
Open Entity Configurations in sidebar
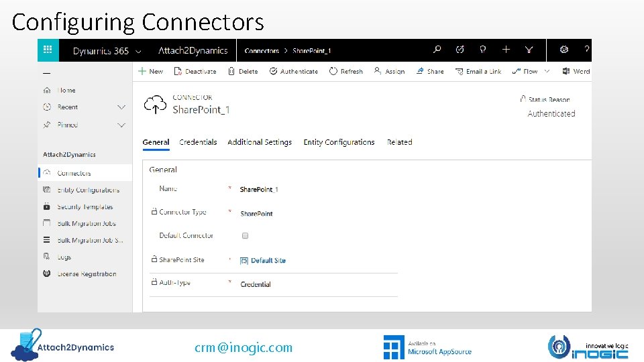tap(85, 190)
